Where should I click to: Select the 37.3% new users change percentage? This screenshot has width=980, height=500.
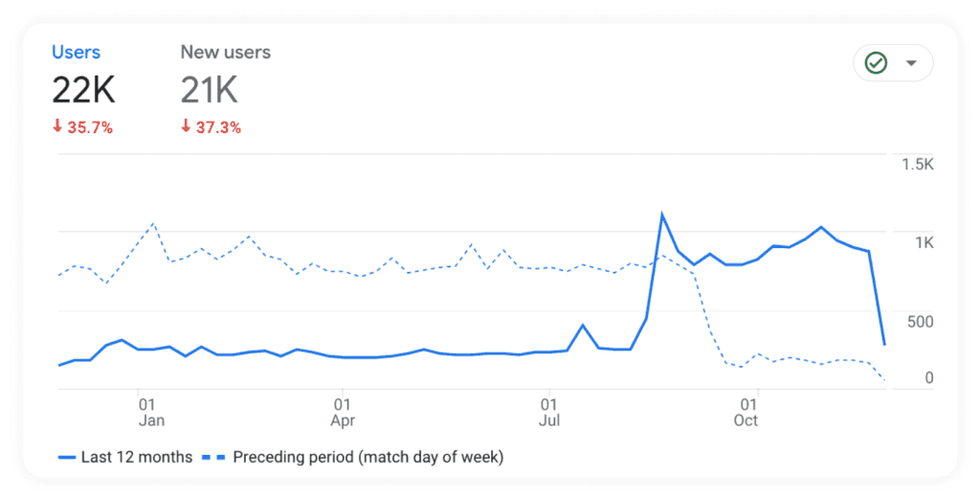pyautogui.click(x=218, y=127)
